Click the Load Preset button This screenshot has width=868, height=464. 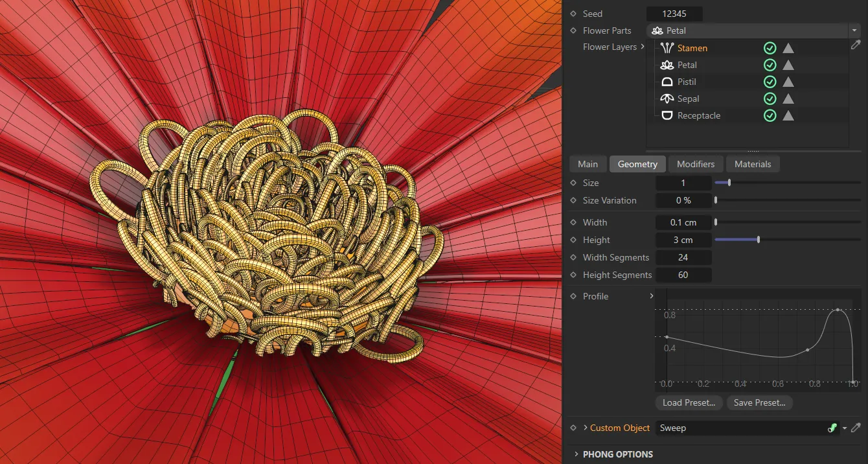coord(689,402)
